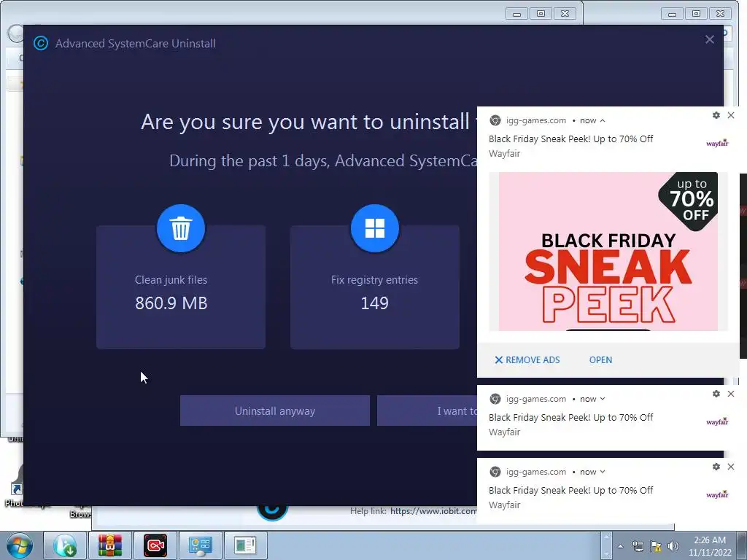Screen dimensions: 747x560
Task: Click the red screen recorder taskbar icon
Action: pos(155,545)
